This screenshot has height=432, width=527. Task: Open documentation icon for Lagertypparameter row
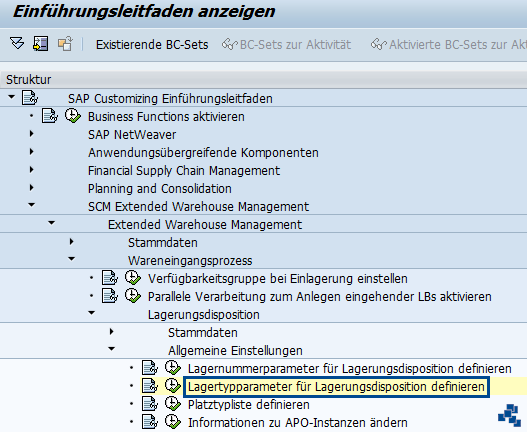(150, 386)
